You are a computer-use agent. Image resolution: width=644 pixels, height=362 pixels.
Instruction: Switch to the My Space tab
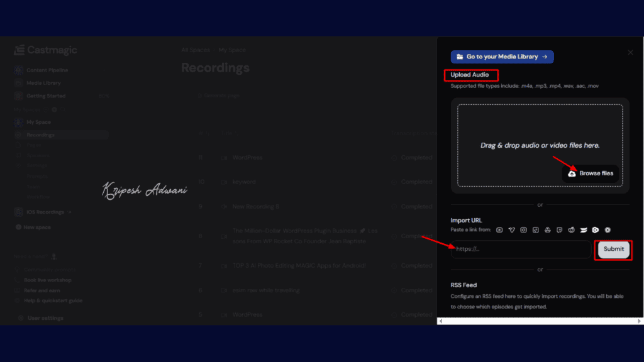232,50
